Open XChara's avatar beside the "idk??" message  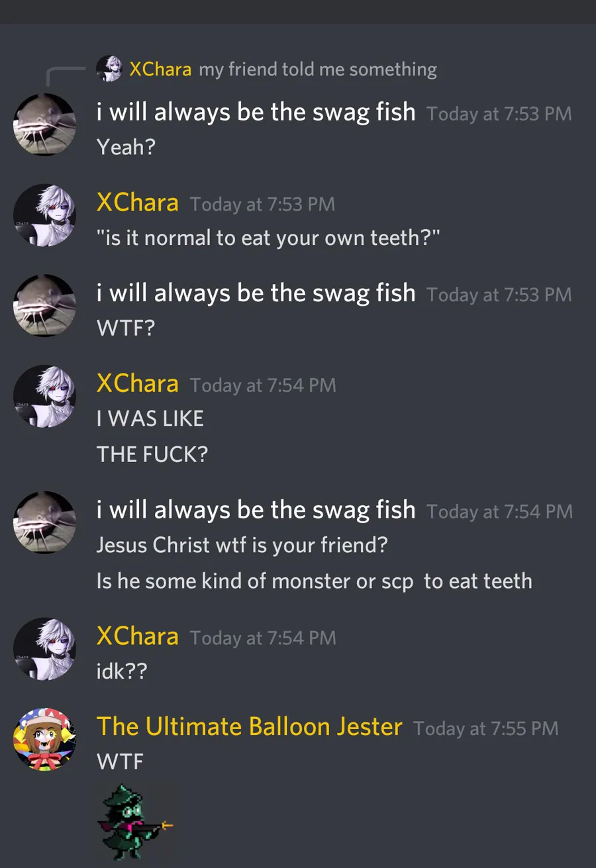(x=44, y=649)
